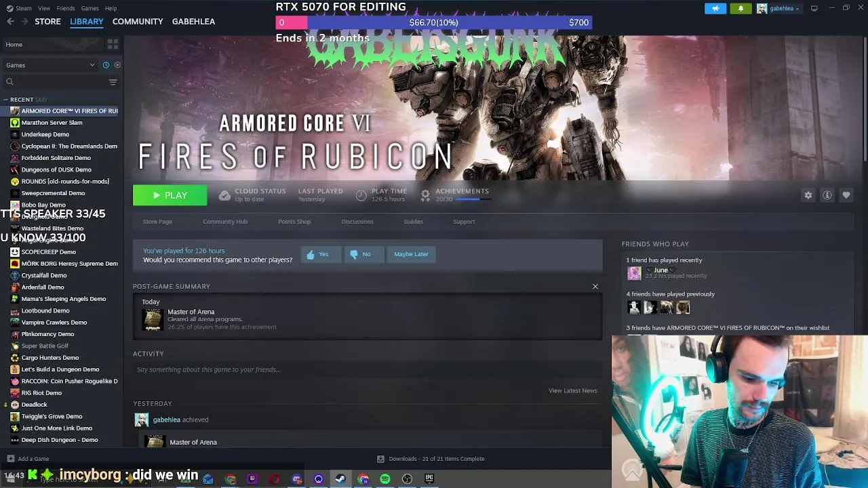Click the Marathon Server Slam game icon
Screen dimensions: 868x488
click(x=15, y=123)
